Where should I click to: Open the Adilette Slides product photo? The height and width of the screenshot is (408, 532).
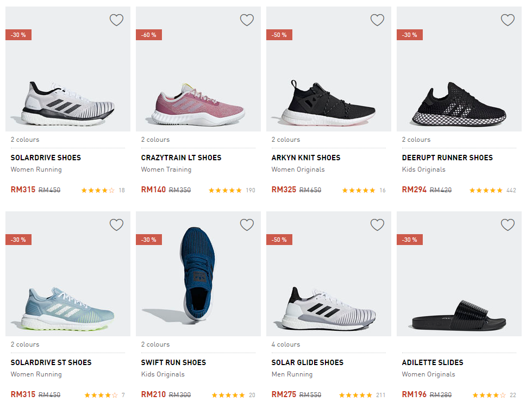coord(459,315)
